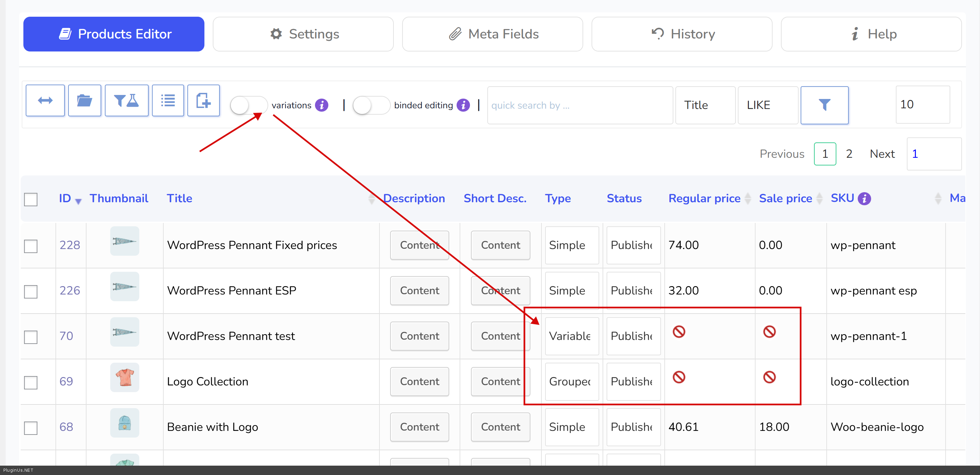Click the create new product icon
The width and height of the screenshot is (980, 475).
(203, 101)
